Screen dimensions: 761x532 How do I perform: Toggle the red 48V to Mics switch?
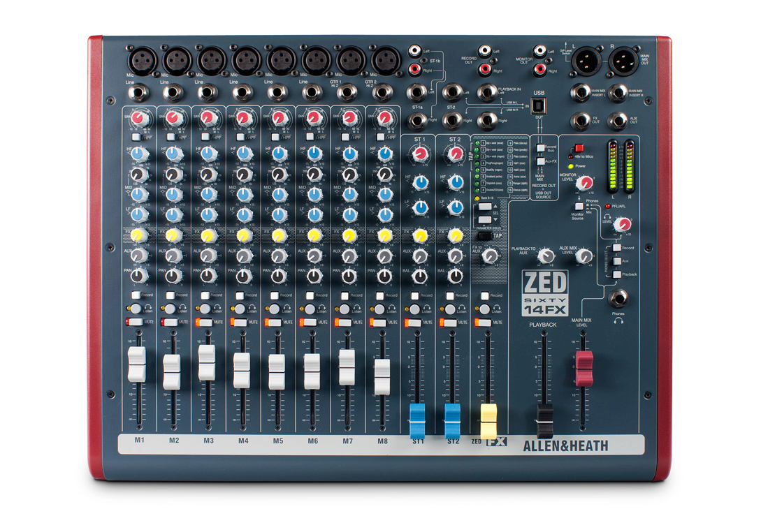click(x=579, y=148)
